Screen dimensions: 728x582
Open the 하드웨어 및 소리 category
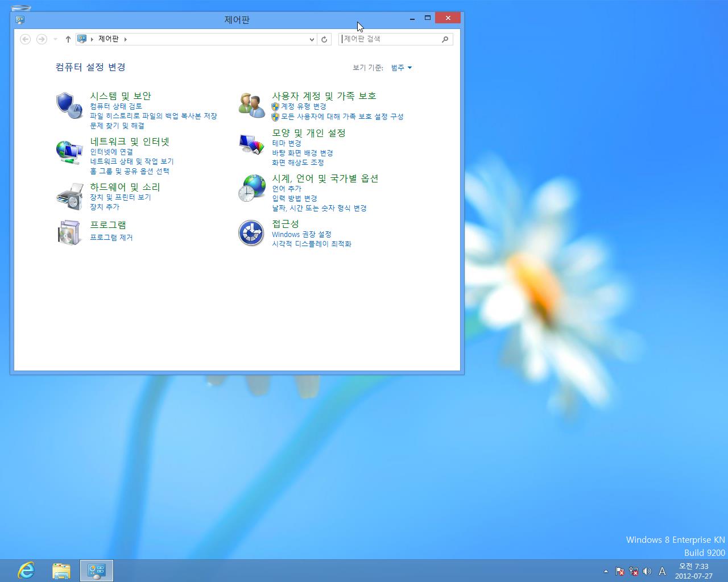tap(125, 187)
